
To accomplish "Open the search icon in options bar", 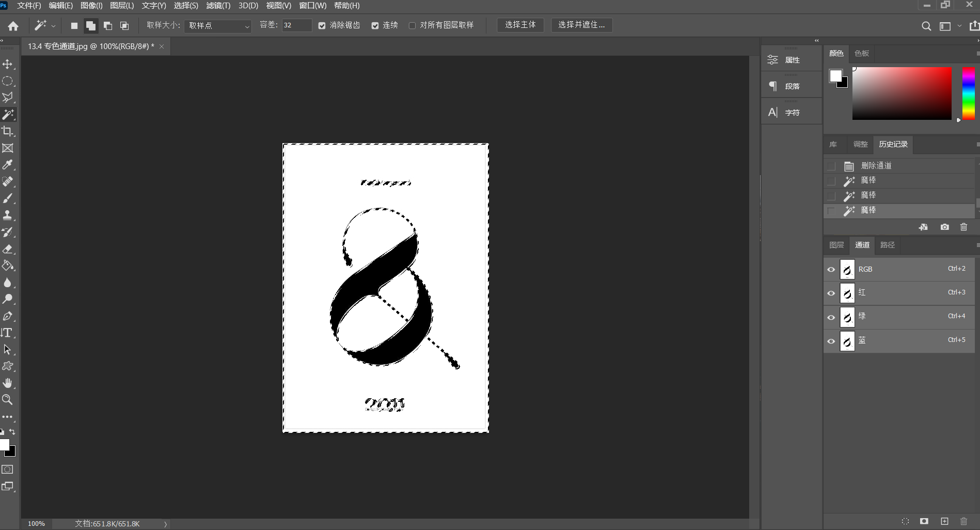I will (926, 26).
